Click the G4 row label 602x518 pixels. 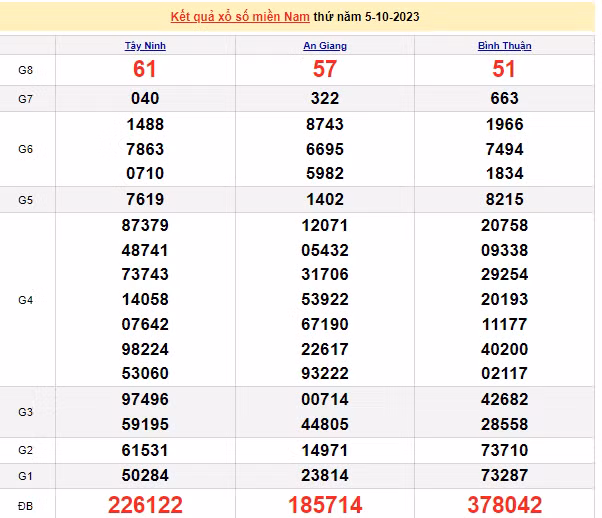(x=26, y=299)
